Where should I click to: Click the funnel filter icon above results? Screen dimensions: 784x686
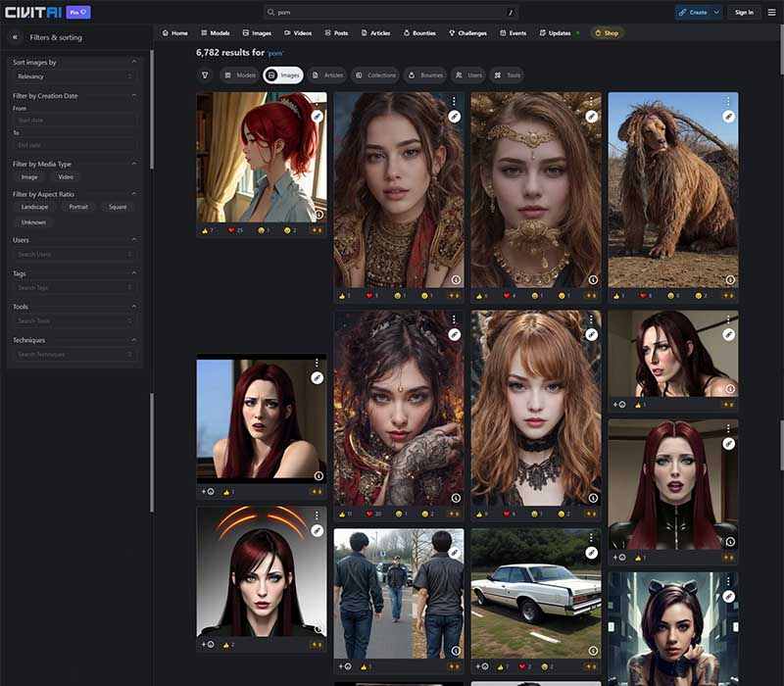(x=205, y=75)
